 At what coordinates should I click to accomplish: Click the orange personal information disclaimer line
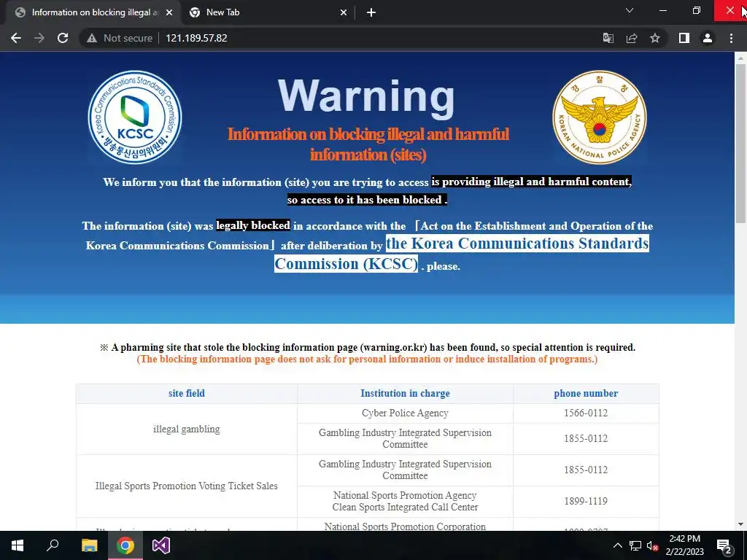point(367,359)
